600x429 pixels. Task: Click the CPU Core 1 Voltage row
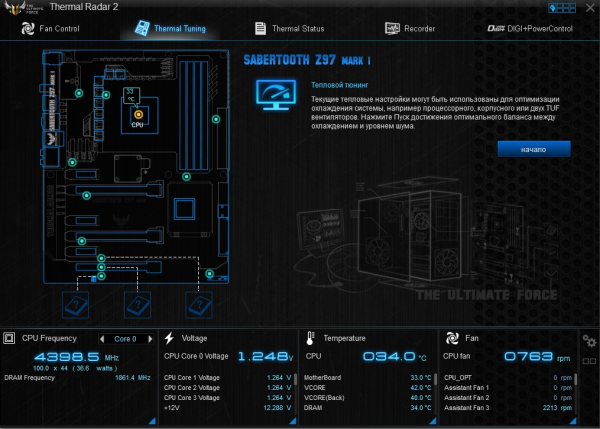(x=228, y=378)
